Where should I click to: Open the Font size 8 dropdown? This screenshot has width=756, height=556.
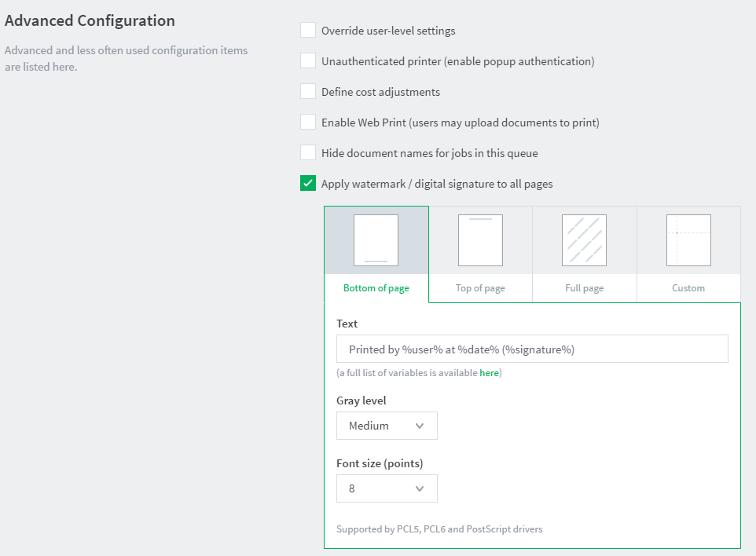click(x=387, y=488)
